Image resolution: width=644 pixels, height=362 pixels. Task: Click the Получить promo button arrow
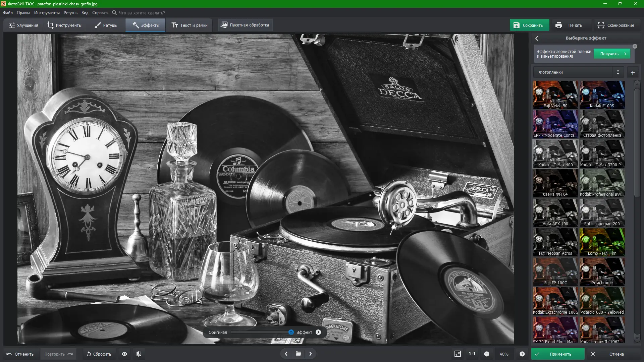[x=625, y=54]
